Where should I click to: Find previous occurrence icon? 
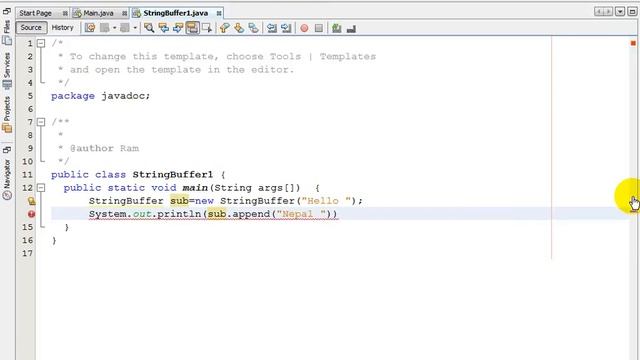164,28
